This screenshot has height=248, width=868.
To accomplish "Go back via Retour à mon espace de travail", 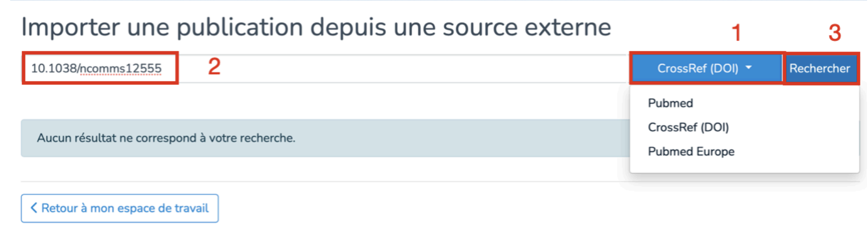I will click(119, 208).
